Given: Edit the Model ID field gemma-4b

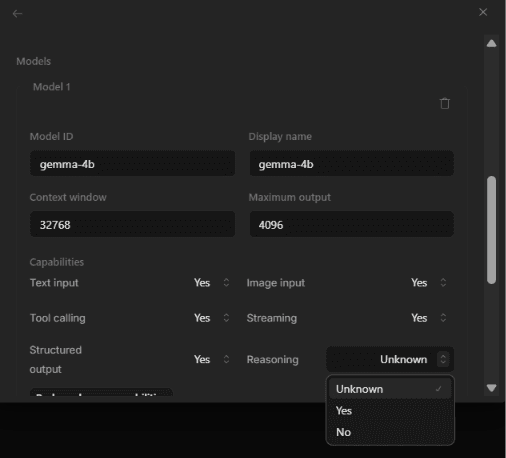Looking at the screenshot, I should click(x=132, y=164).
